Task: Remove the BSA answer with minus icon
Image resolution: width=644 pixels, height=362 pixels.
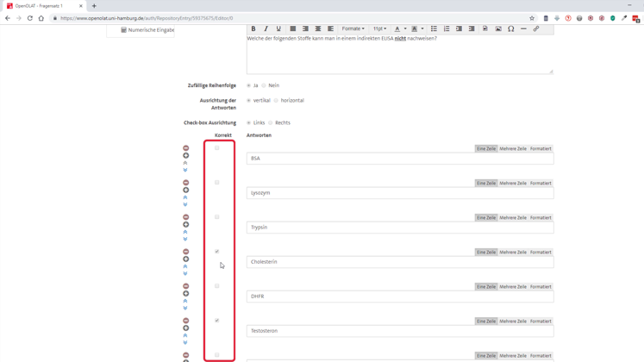Action: coord(185,148)
